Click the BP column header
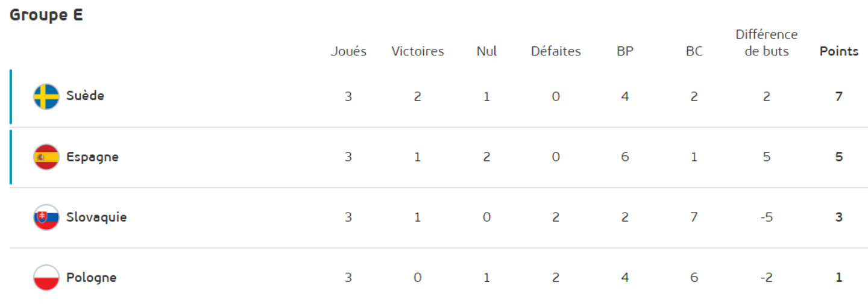Viewport: 868px width, 306px height. tap(625, 51)
